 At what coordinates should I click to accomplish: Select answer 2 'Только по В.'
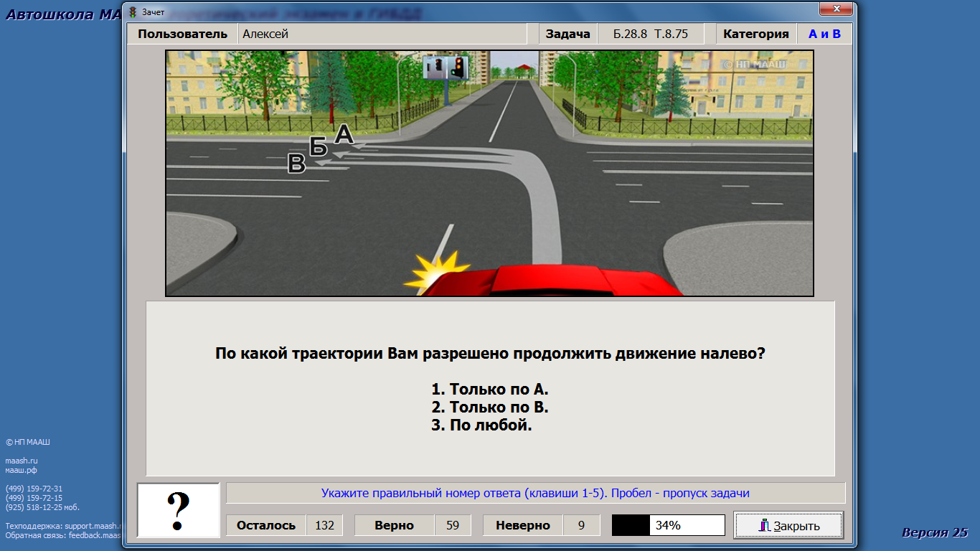(490, 408)
